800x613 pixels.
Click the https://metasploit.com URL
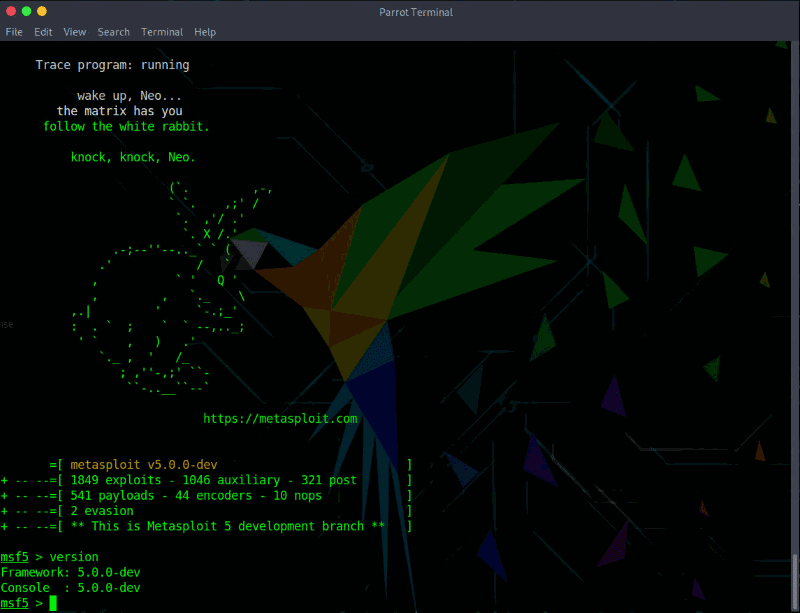coord(280,419)
